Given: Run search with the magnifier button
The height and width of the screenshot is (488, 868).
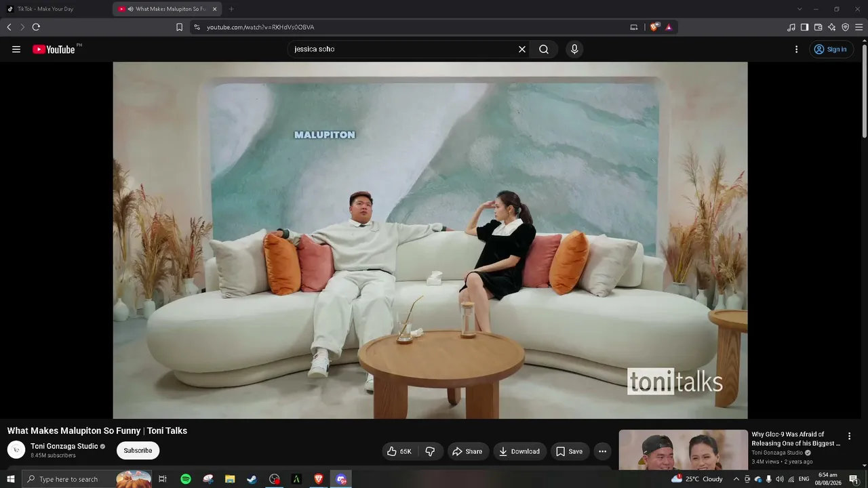Looking at the screenshot, I should pos(544,49).
